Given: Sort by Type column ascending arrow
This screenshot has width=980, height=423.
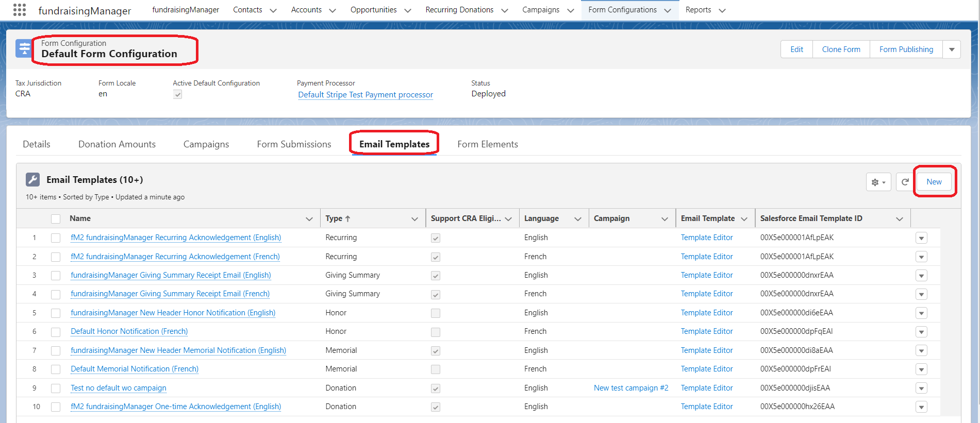Looking at the screenshot, I should point(347,218).
